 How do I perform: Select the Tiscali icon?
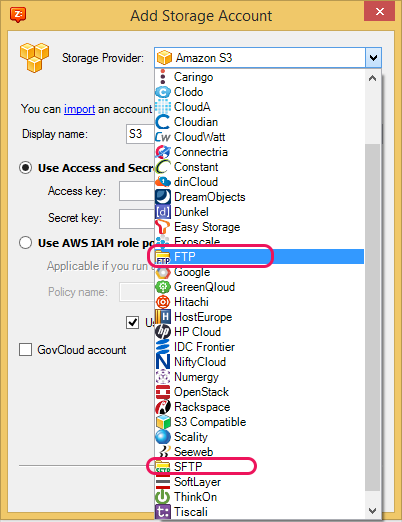coord(163,512)
